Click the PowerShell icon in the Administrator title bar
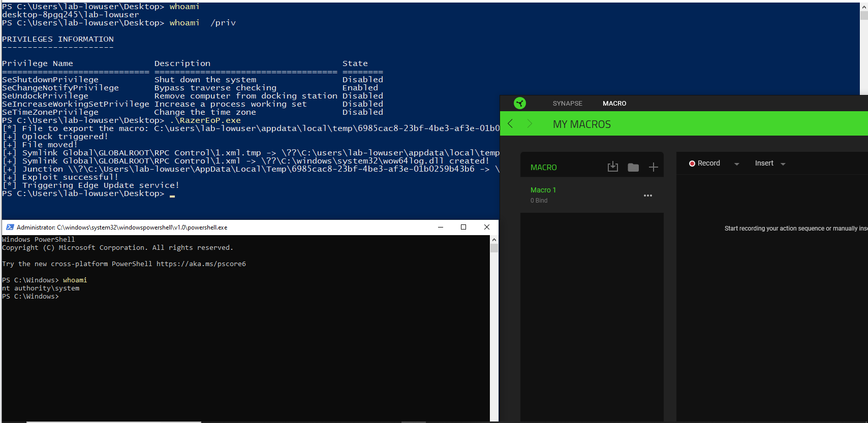The height and width of the screenshot is (423, 868). tap(10, 227)
